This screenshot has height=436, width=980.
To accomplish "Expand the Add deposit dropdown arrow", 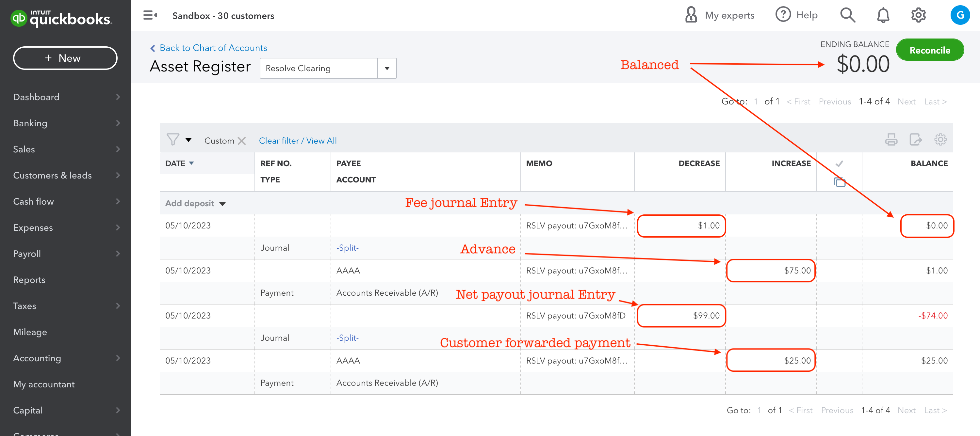I will (222, 204).
